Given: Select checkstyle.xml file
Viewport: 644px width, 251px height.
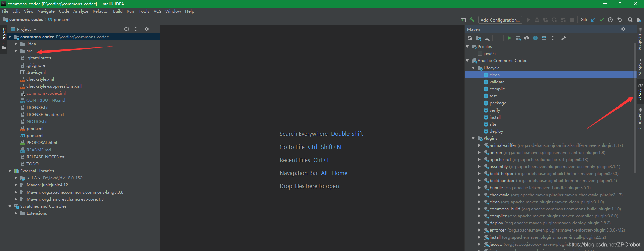Looking at the screenshot, I should 40,79.
